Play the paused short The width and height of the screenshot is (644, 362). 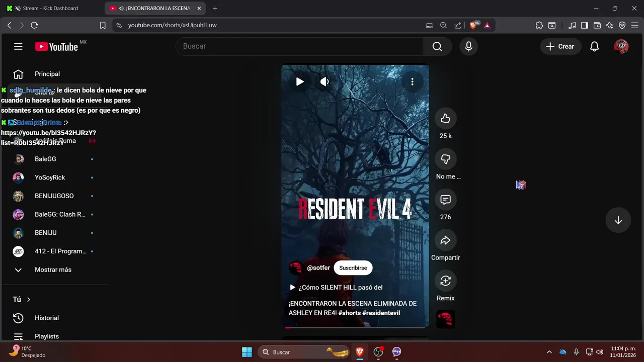pos(300,81)
